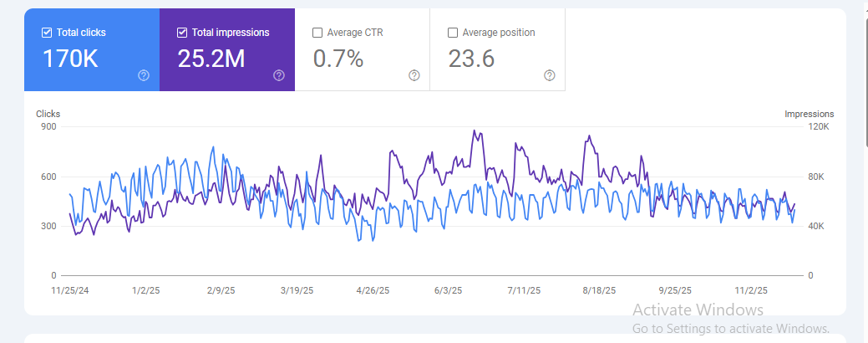Enable the Average CTR checkbox

pyautogui.click(x=317, y=33)
